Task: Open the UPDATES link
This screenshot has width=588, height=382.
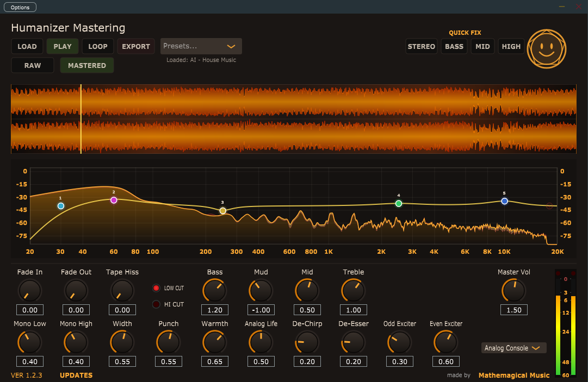Action: tap(76, 375)
